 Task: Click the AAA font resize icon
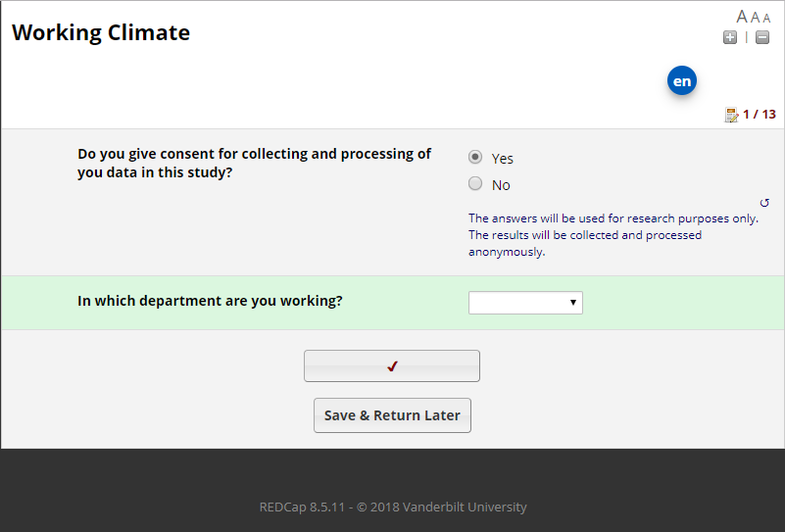pos(753,17)
